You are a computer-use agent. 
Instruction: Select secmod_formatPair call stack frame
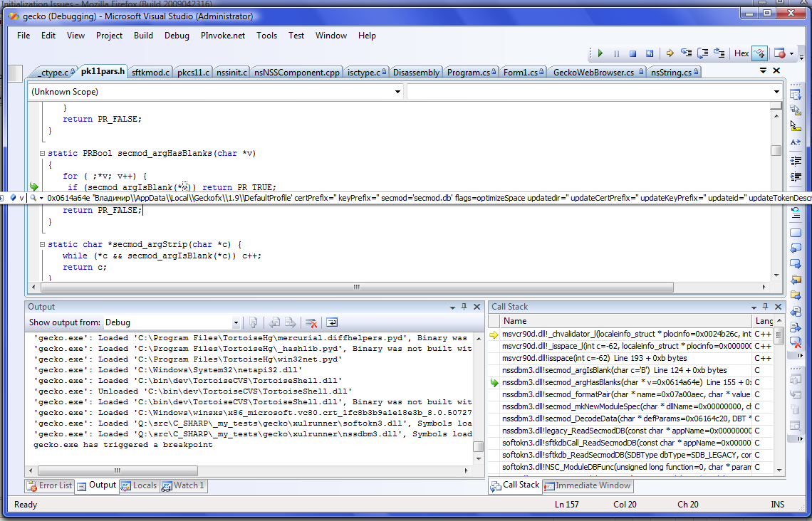click(x=630, y=395)
